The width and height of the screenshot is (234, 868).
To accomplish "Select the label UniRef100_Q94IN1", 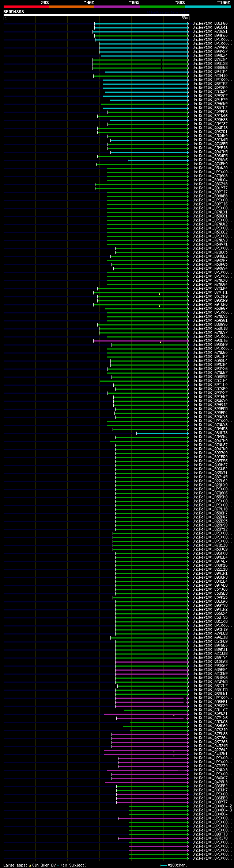I will [210, 574].
